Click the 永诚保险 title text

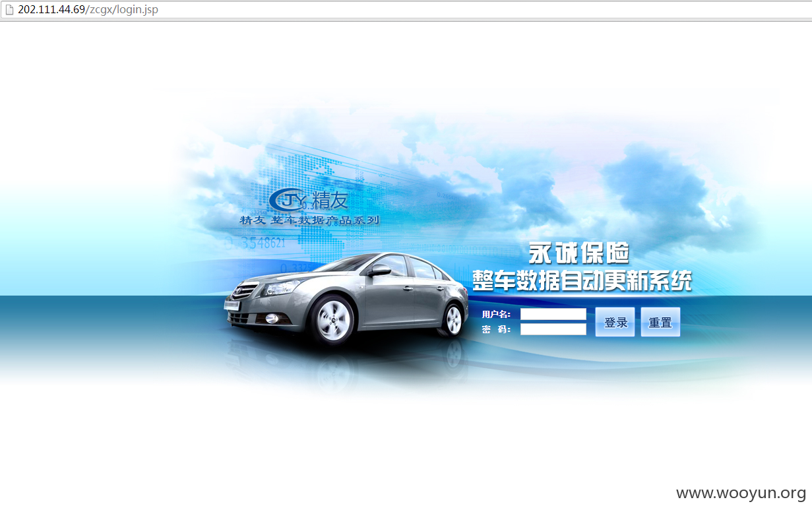[x=578, y=253]
